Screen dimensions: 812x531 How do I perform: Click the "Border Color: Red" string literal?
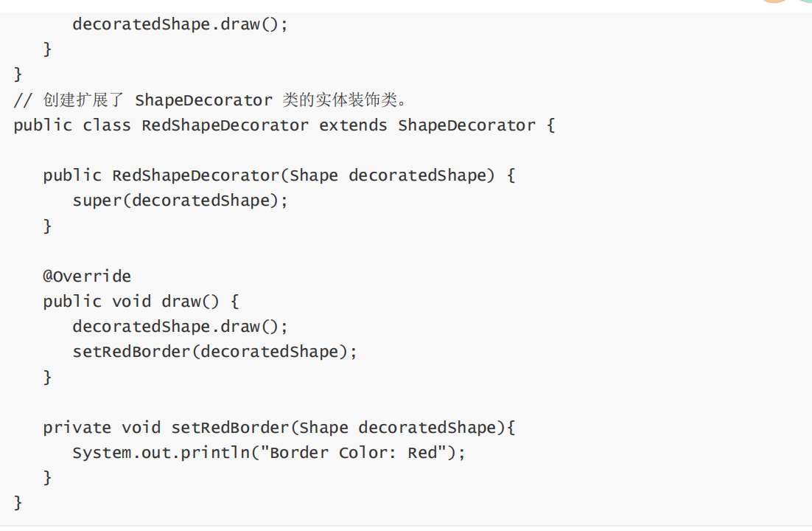click(x=354, y=452)
